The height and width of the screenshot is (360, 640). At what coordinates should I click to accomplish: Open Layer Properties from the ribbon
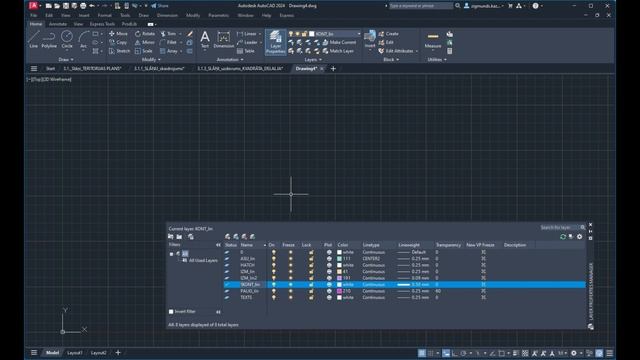276,42
